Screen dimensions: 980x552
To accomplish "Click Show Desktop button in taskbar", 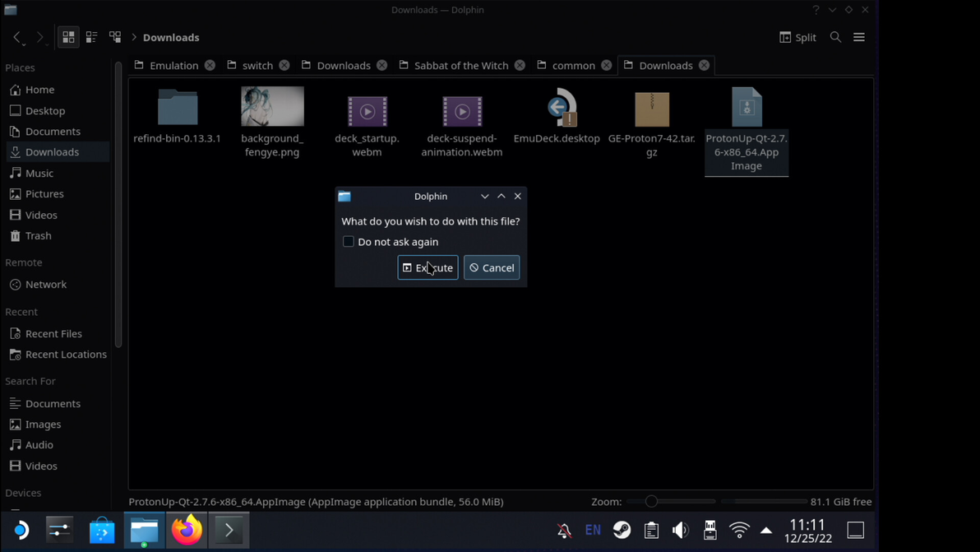I will [x=856, y=530].
